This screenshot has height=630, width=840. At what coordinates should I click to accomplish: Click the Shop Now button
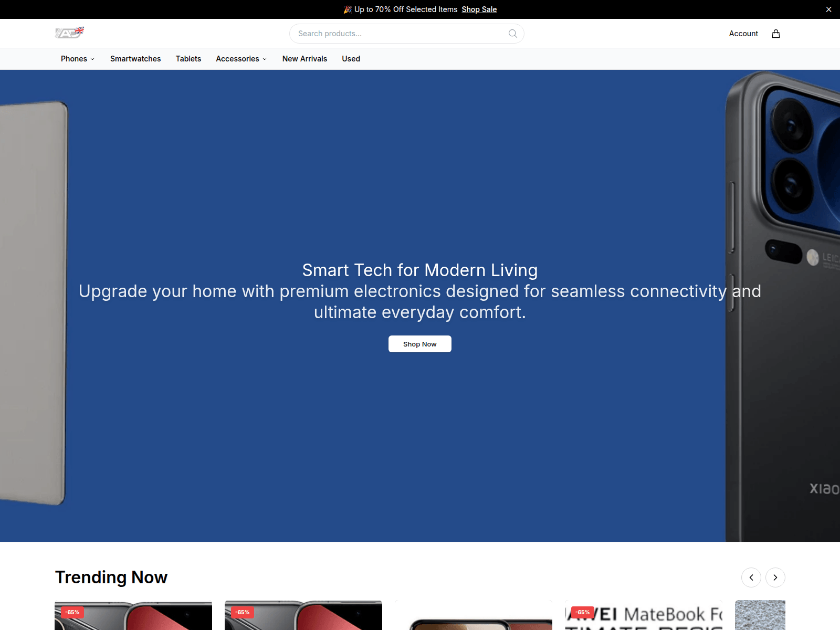pyautogui.click(x=420, y=344)
